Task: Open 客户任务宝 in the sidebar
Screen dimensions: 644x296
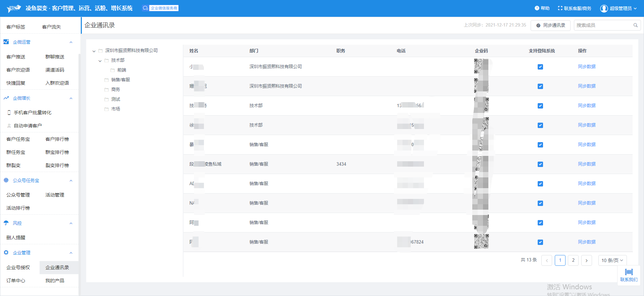Action: [18, 139]
